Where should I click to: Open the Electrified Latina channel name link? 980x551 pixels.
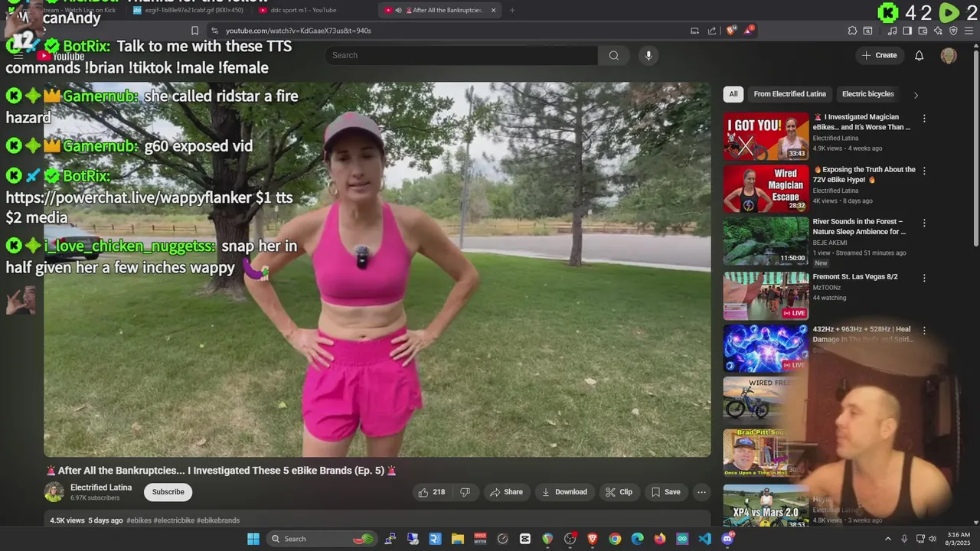pos(101,487)
